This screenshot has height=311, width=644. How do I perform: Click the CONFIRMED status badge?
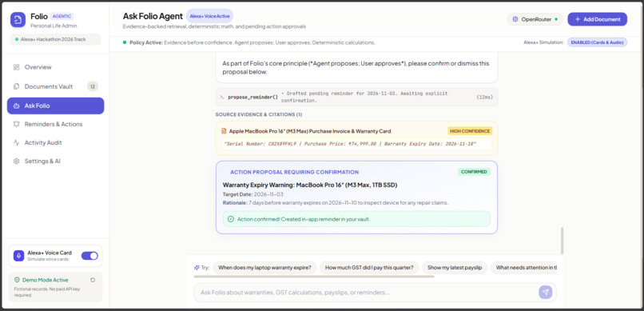(x=474, y=172)
